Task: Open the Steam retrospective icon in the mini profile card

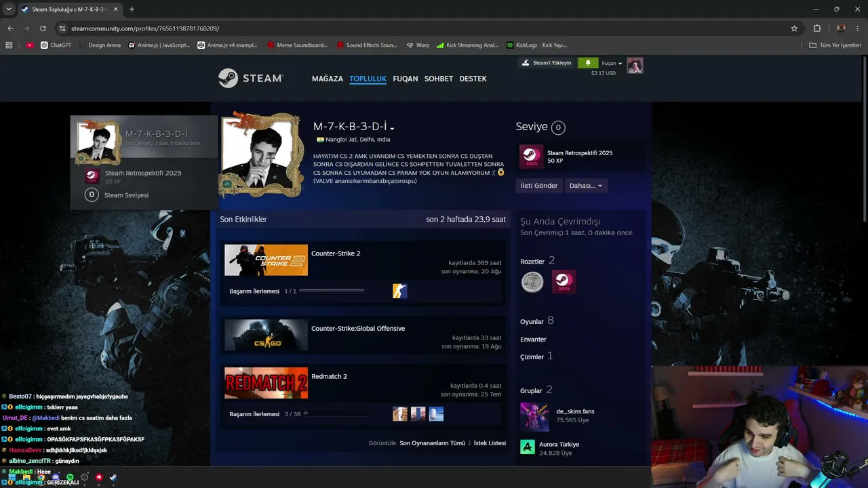Action: pyautogui.click(x=92, y=176)
